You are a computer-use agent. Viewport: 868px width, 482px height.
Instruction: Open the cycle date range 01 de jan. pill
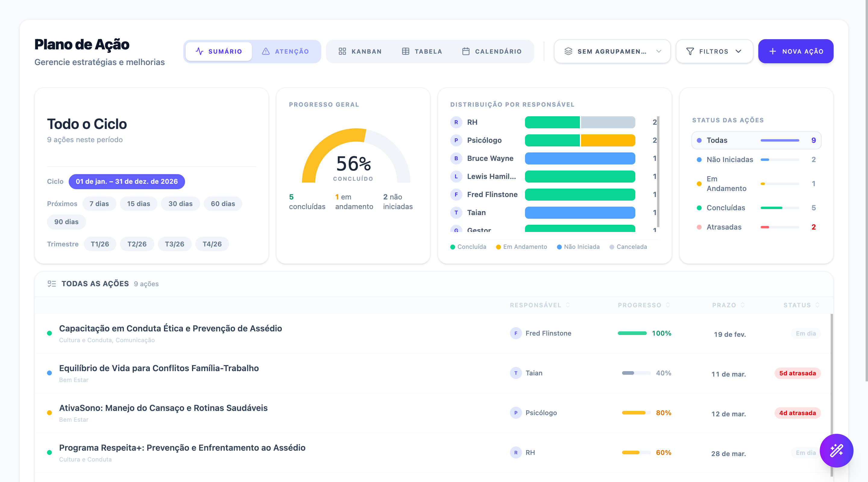[x=126, y=182]
